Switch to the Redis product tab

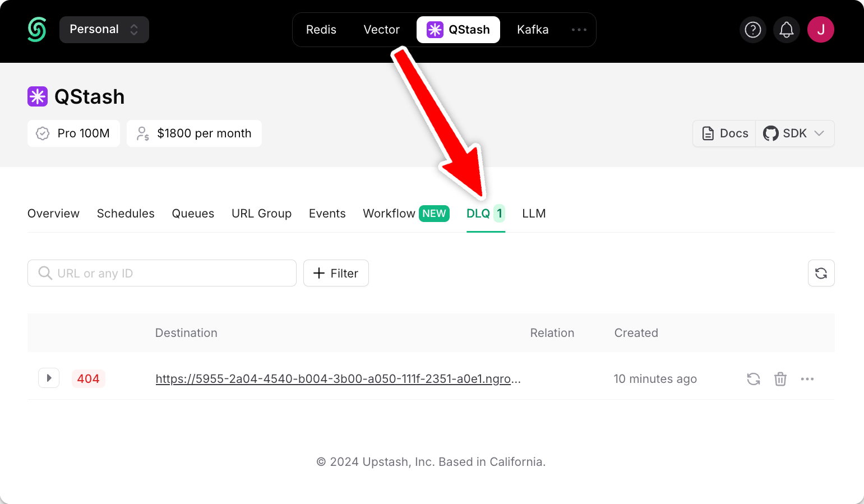(321, 30)
